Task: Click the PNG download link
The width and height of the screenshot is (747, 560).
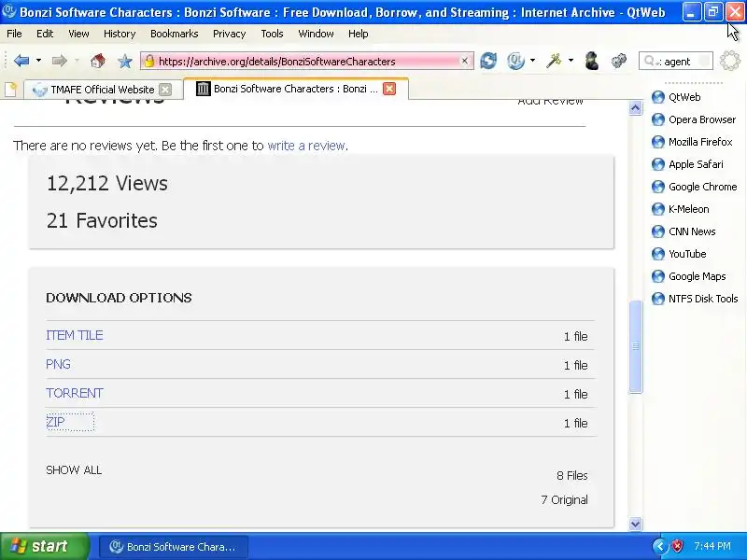Action: coord(58,364)
